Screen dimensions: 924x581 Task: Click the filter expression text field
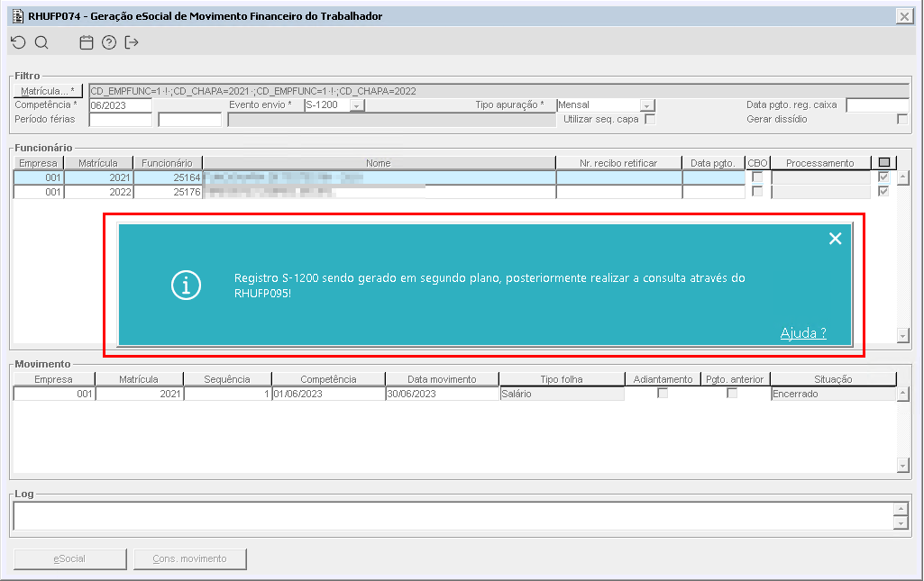click(x=499, y=91)
